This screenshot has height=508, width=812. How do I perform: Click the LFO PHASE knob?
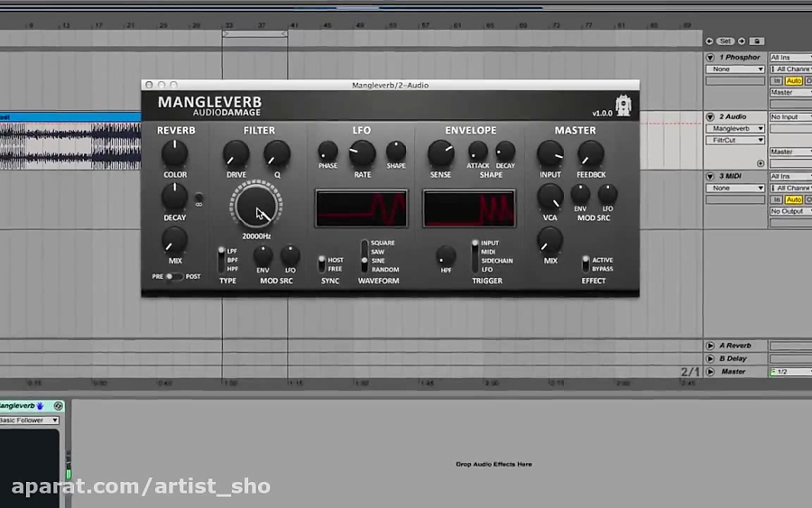328,152
